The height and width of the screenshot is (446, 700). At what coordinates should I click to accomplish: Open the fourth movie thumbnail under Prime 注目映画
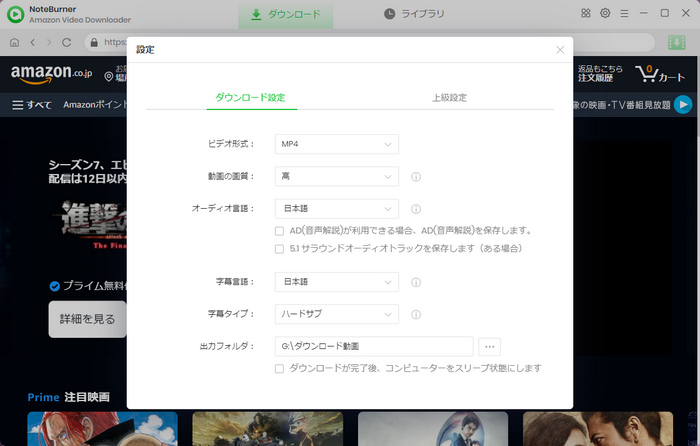click(x=598, y=429)
